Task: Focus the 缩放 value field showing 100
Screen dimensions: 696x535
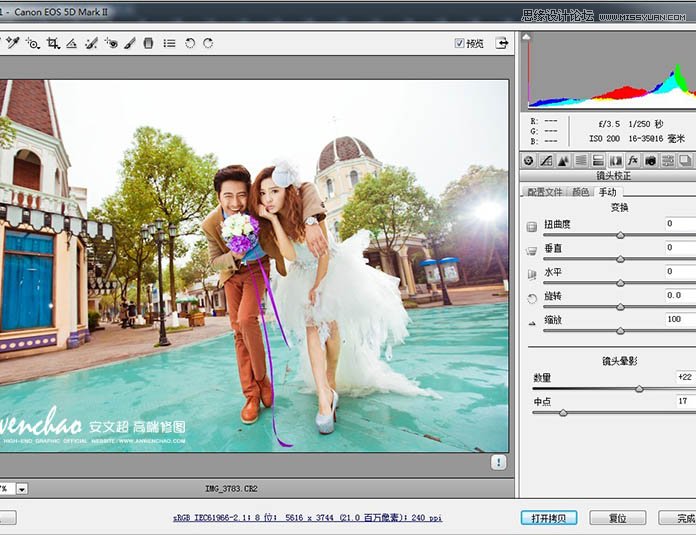Action: point(680,320)
